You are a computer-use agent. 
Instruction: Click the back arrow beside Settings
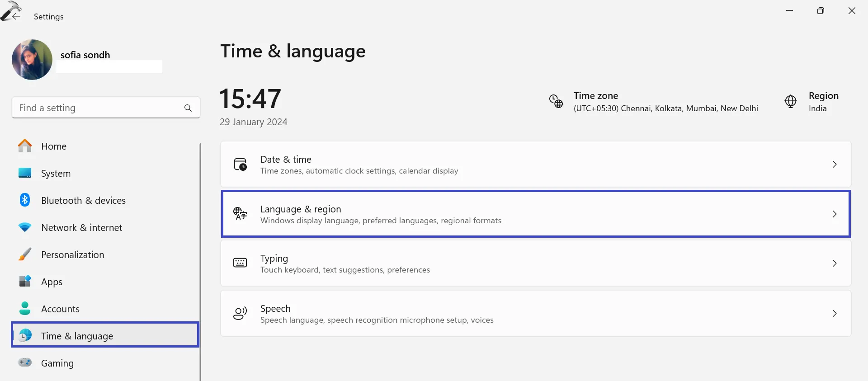tap(16, 16)
